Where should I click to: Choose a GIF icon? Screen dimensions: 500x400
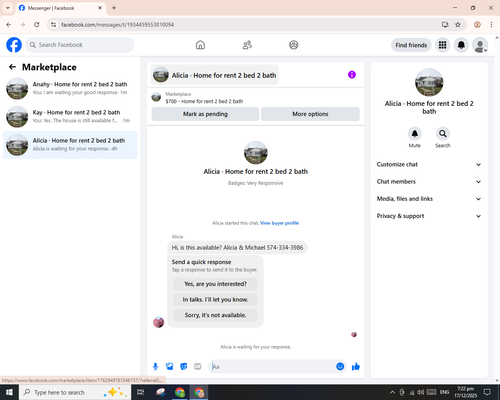[198, 367]
